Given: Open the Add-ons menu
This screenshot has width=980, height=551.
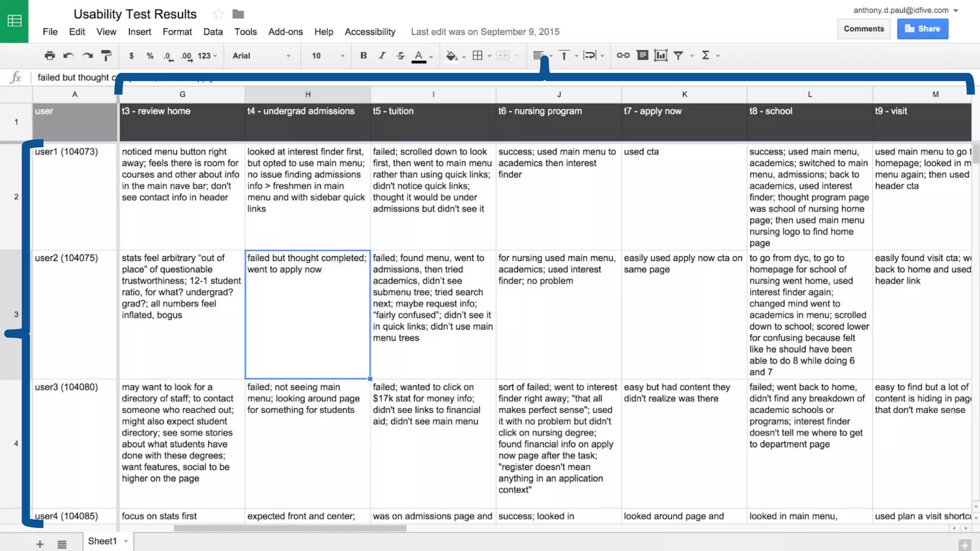Looking at the screenshot, I should click(285, 32).
